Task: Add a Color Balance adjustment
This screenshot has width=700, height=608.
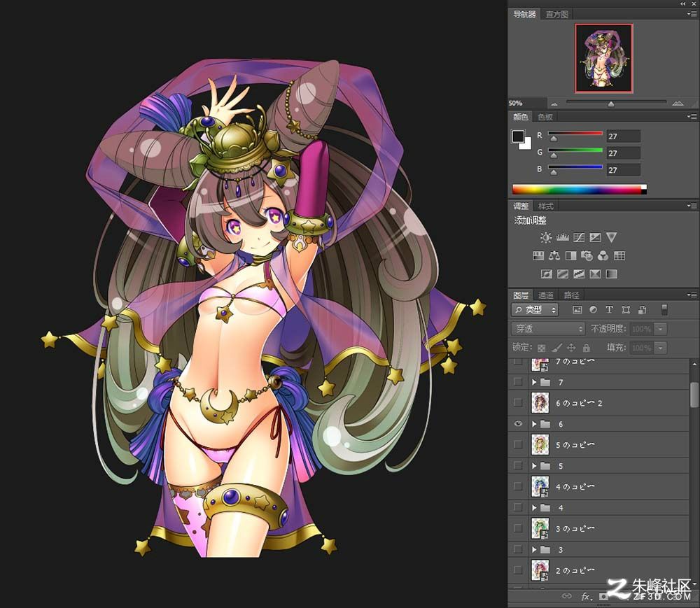Action: click(x=554, y=255)
